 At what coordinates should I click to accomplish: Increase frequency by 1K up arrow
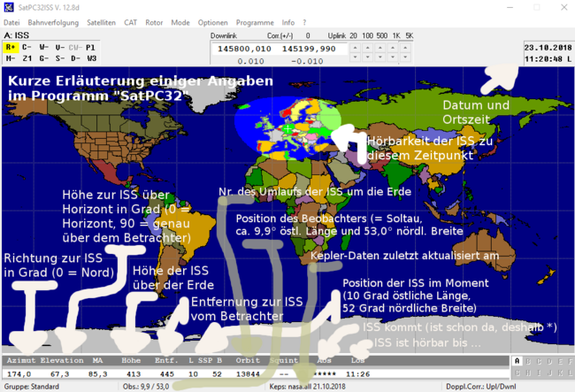pos(393,48)
